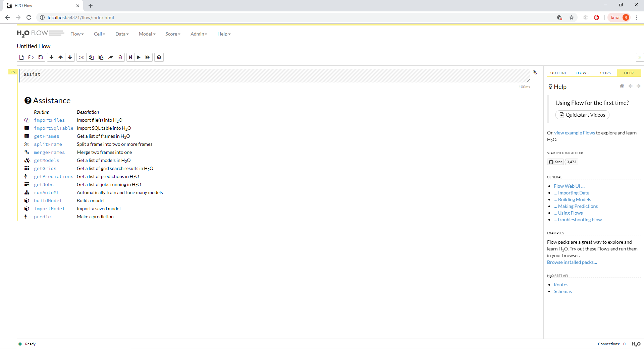This screenshot has height=349, width=644.
Task: Delete the cell with the trash icon
Action: 120,57
